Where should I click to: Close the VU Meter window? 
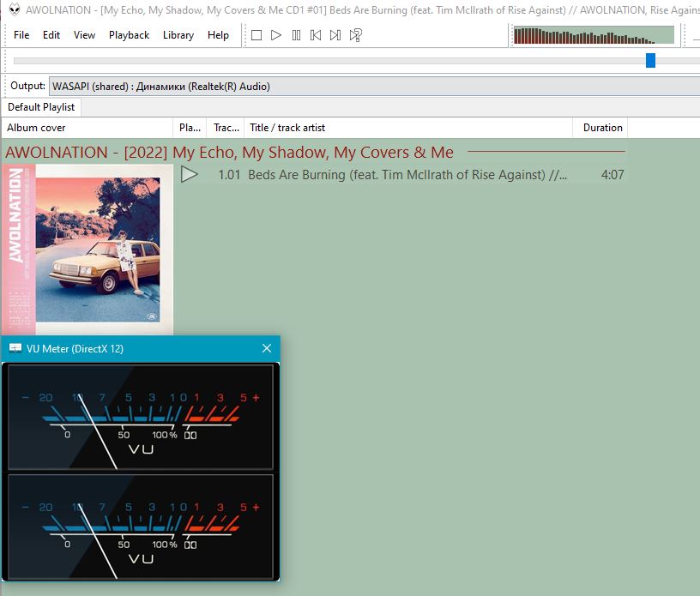pos(267,348)
